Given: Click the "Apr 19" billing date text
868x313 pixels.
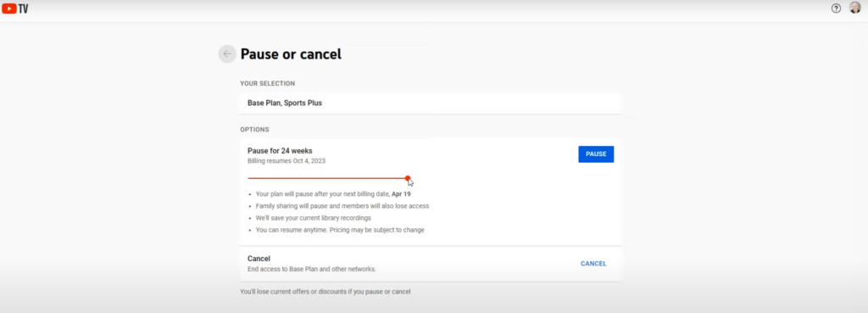Looking at the screenshot, I should tap(401, 194).
